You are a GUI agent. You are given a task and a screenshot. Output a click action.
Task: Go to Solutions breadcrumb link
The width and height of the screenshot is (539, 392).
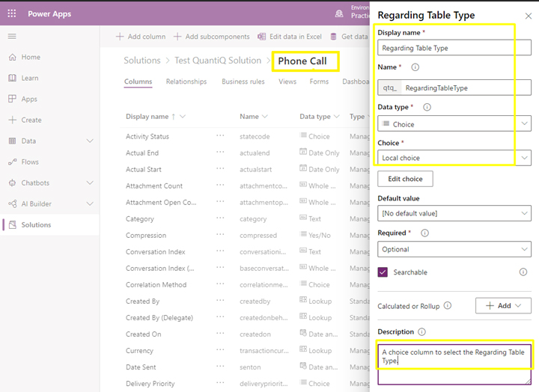pos(142,61)
